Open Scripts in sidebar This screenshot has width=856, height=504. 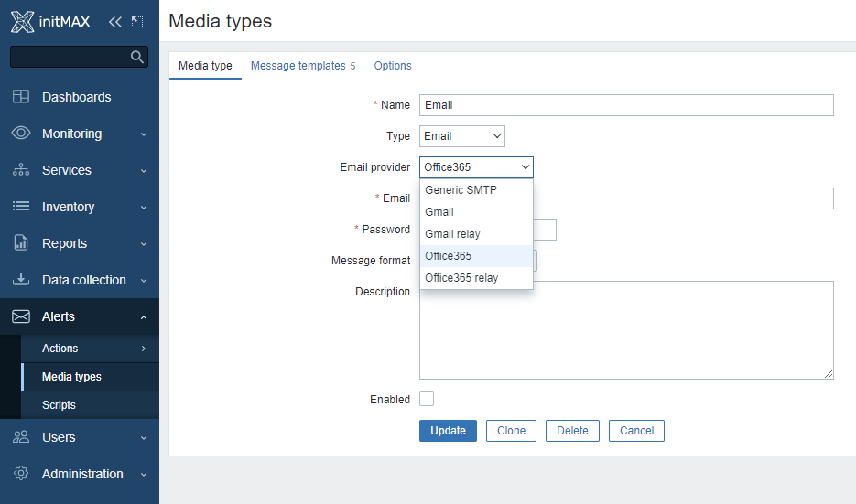[90, 404]
